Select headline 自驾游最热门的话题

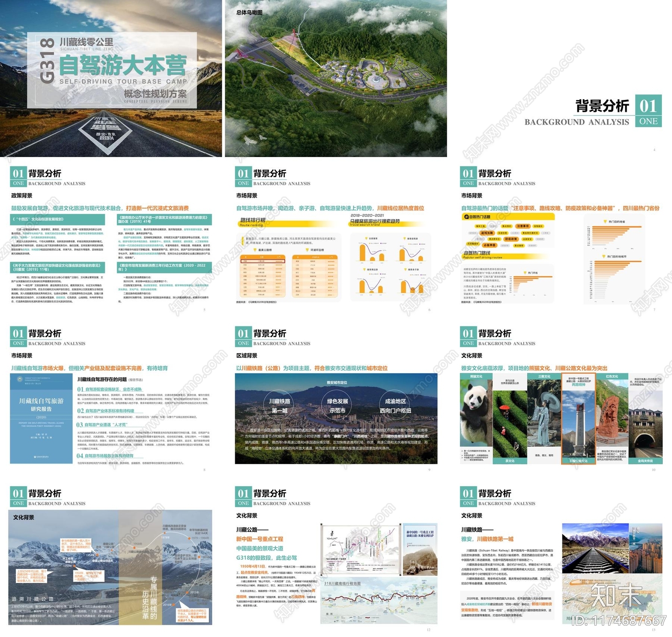(560, 208)
